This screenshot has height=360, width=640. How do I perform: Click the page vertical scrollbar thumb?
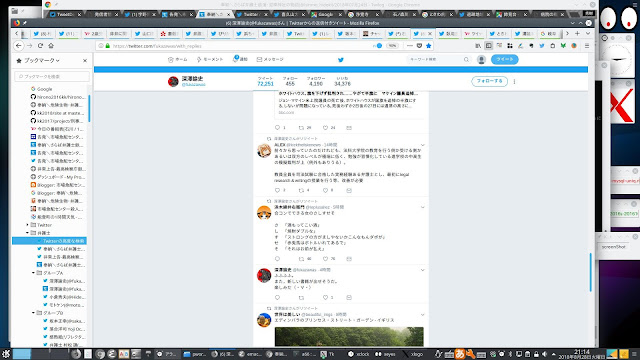[x=590, y=272]
